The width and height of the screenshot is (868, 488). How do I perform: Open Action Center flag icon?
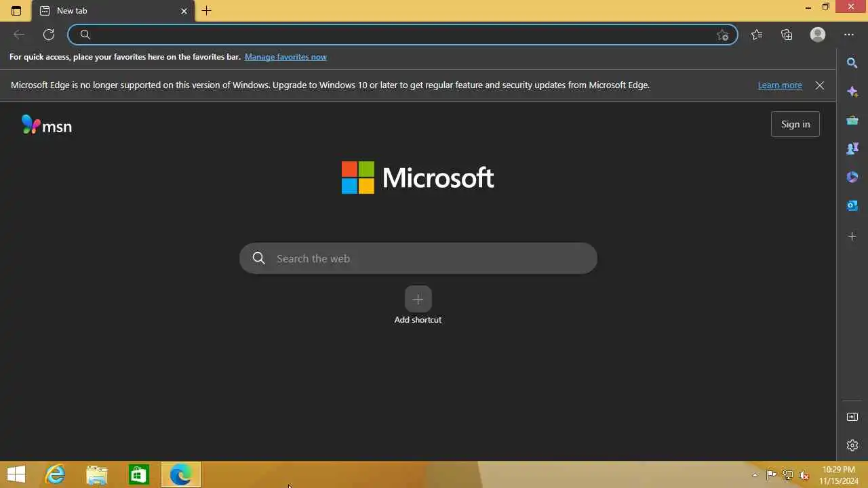click(x=771, y=475)
